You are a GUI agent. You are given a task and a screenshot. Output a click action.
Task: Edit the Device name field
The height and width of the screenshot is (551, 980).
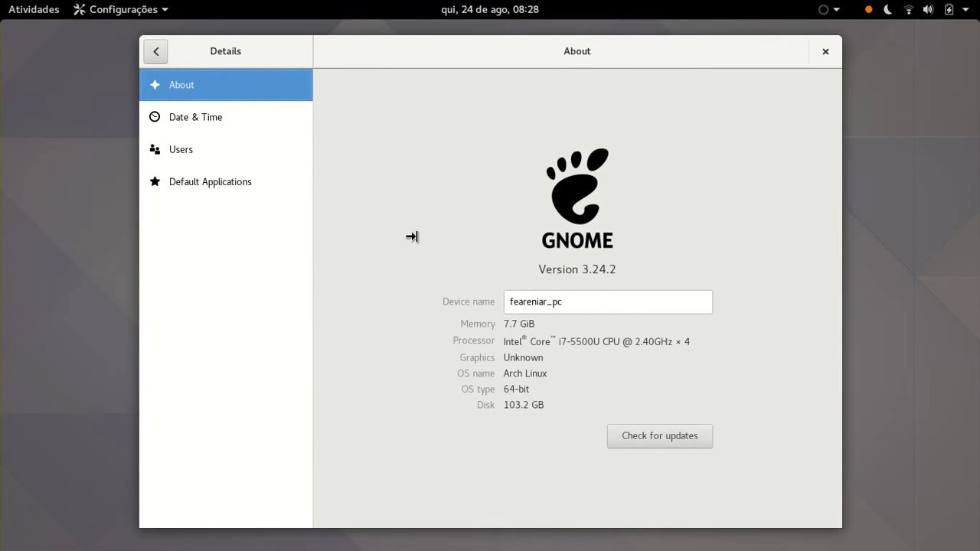(x=608, y=302)
